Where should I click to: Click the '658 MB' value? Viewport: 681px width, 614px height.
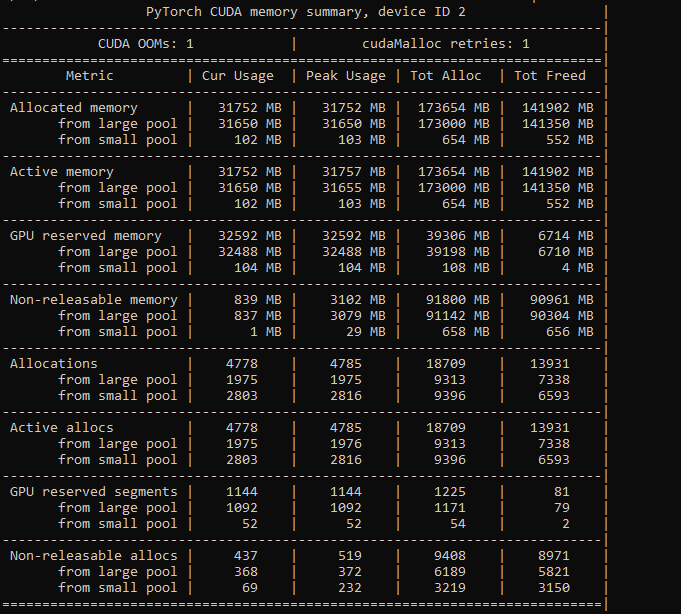466,332
